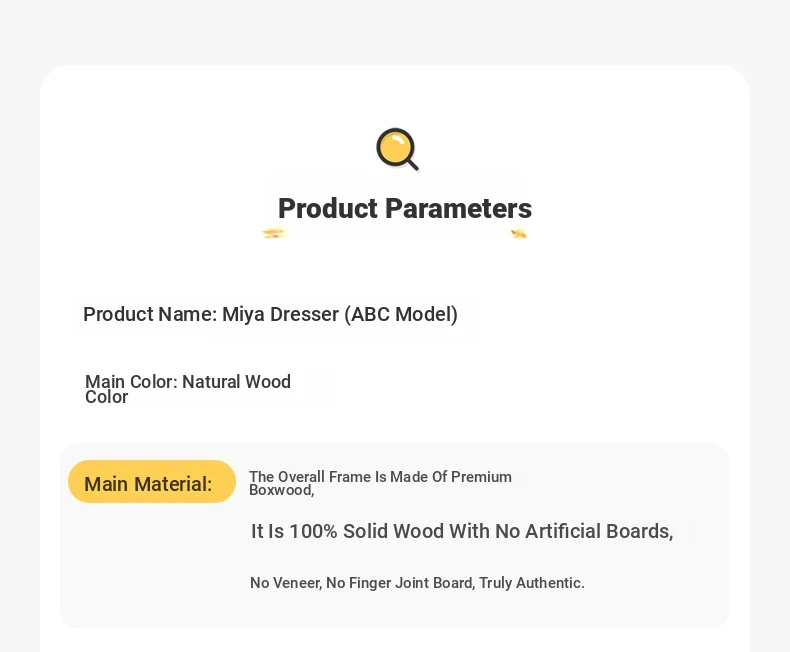Image resolution: width=790 pixels, height=652 pixels.
Task: Click the Product Parameters heading
Action: pos(405,208)
